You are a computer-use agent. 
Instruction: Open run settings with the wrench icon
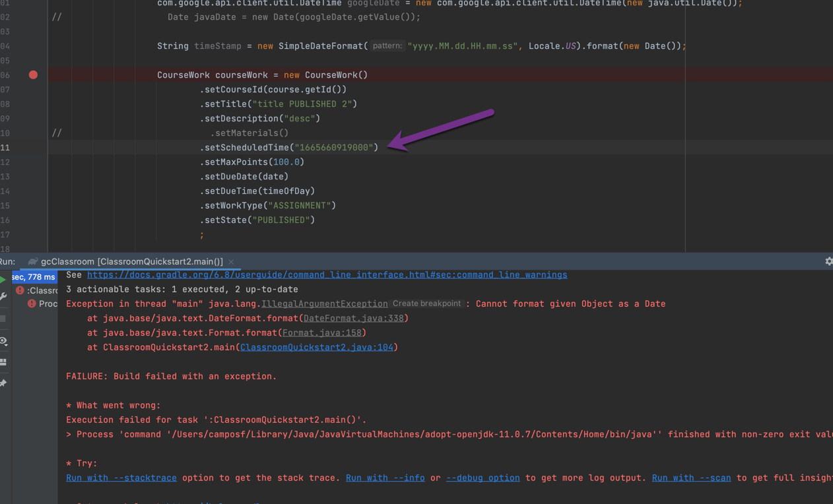point(3,297)
